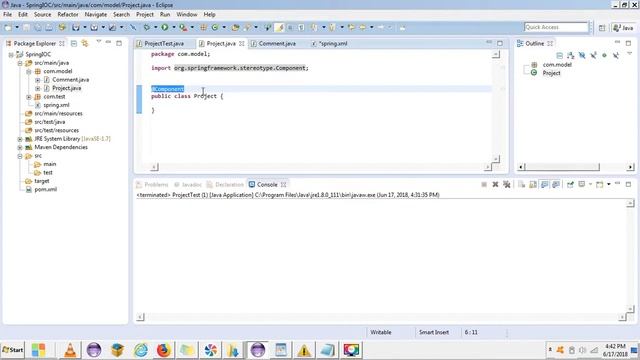Expand the com.test package

click(29, 97)
